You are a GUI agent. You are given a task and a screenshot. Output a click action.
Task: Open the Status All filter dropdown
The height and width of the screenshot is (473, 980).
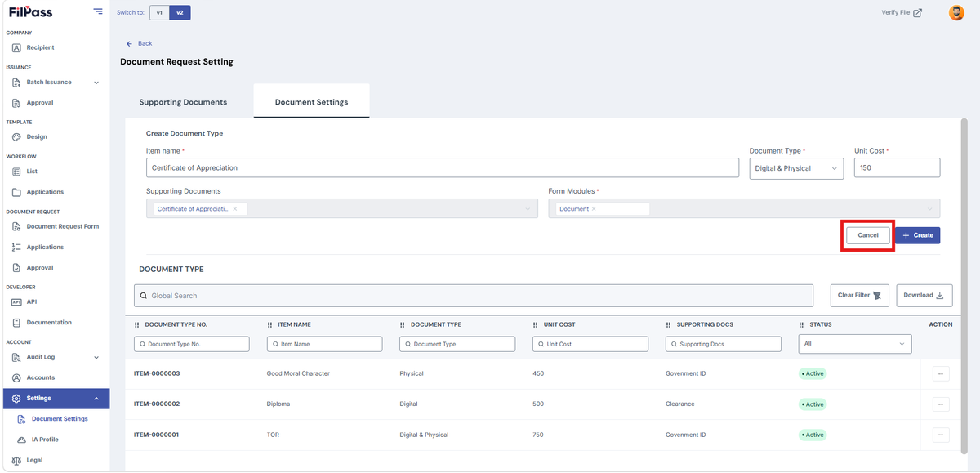point(855,344)
